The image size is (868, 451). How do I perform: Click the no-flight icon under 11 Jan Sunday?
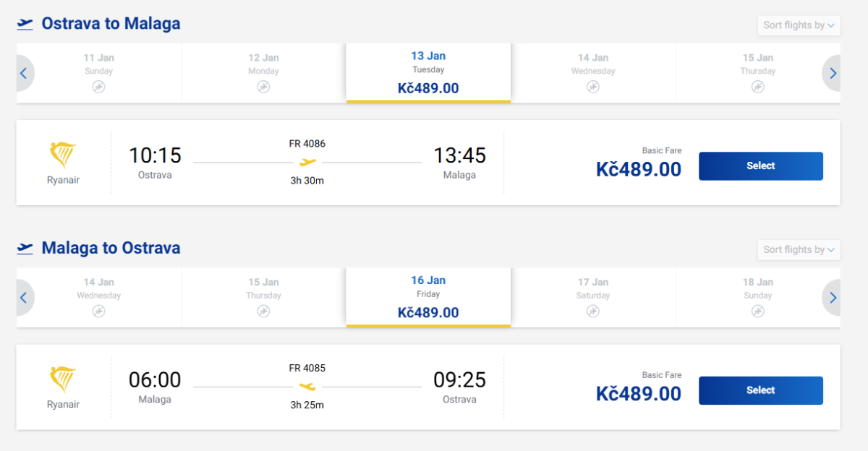pyautogui.click(x=99, y=87)
